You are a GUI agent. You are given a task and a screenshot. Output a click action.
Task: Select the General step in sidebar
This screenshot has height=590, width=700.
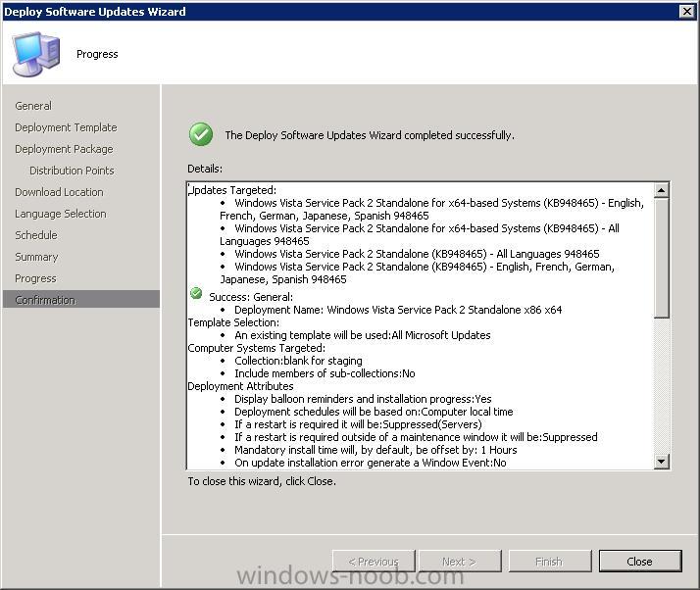(x=33, y=106)
